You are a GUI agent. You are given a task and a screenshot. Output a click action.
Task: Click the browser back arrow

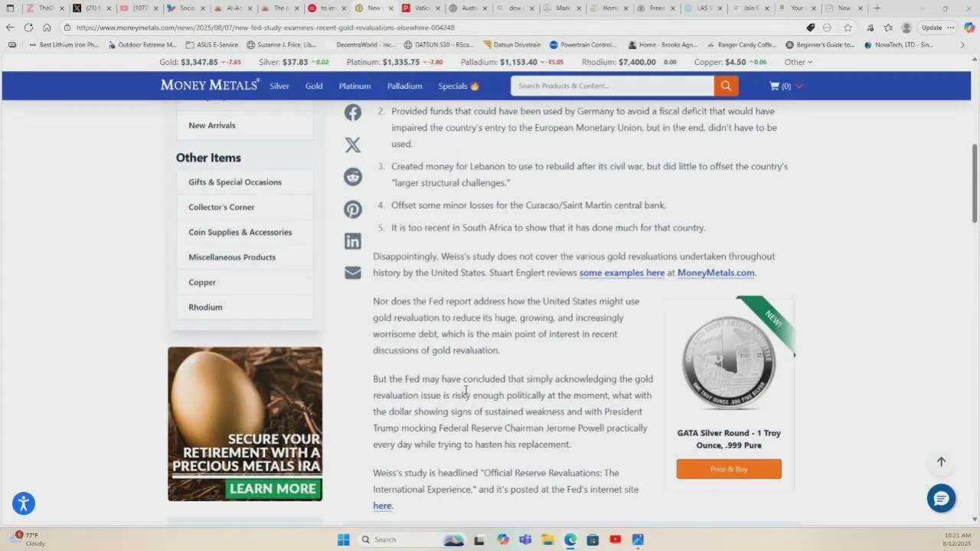pos(10,27)
